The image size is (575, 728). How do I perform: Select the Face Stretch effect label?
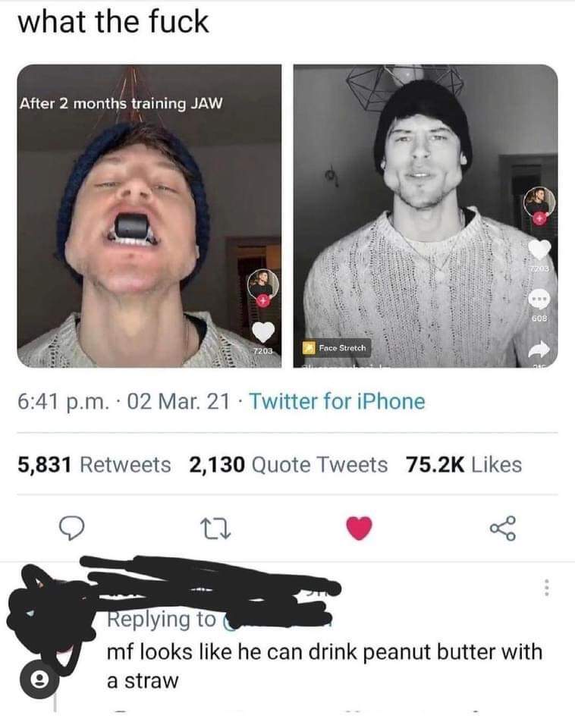click(x=336, y=348)
